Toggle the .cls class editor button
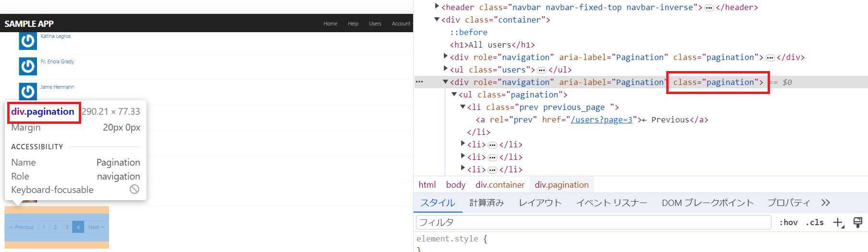This screenshot has width=868, height=252. [x=815, y=222]
